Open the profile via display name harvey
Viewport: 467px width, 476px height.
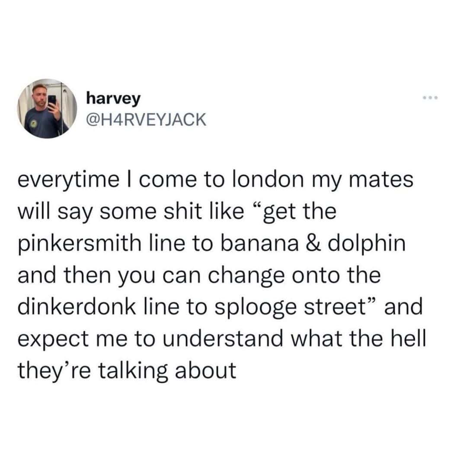click(113, 99)
